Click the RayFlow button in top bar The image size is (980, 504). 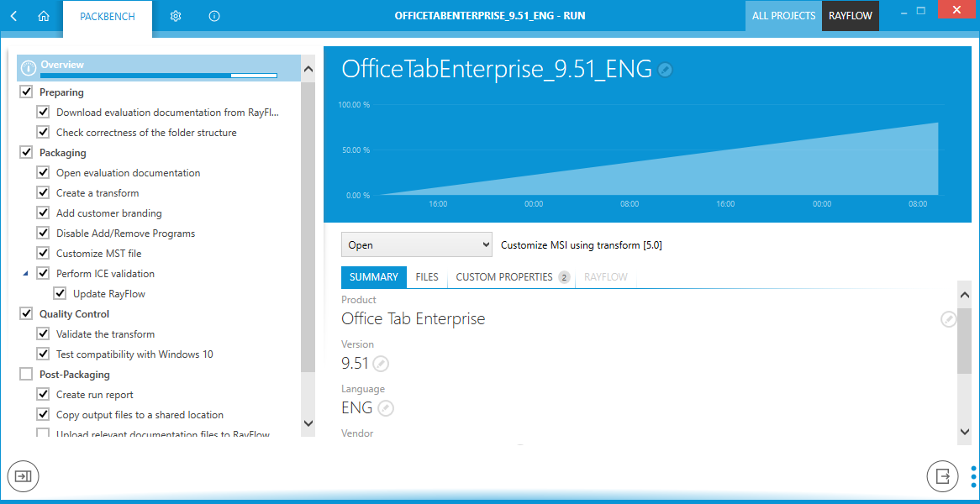(851, 16)
